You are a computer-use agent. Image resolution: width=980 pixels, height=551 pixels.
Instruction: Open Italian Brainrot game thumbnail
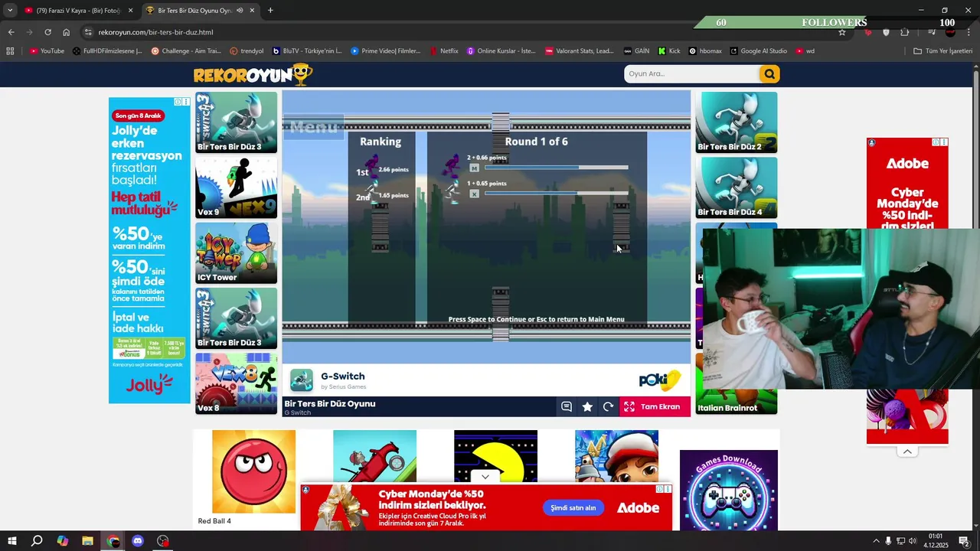pyautogui.click(x=736, y=403)
